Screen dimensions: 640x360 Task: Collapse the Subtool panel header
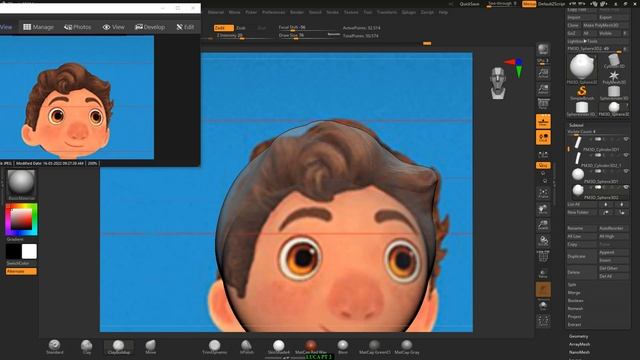click(576, 125)
